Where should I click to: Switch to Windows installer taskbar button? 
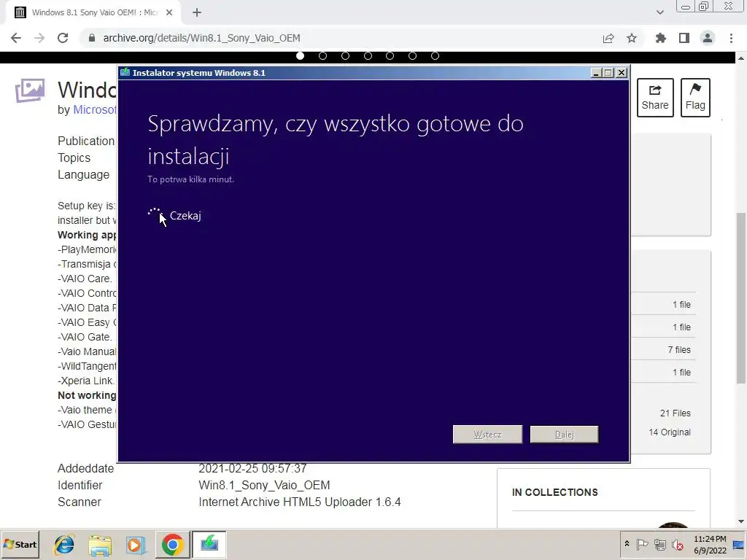click(x=209, y=544)
